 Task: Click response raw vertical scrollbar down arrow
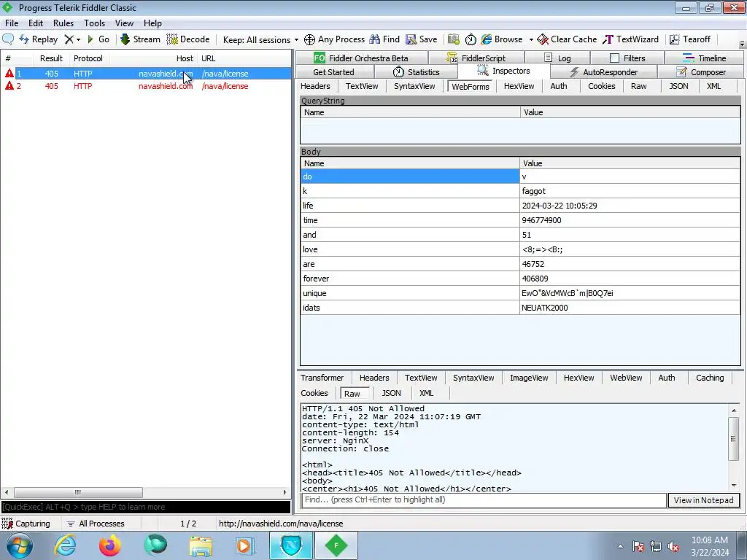pos(734,485)
